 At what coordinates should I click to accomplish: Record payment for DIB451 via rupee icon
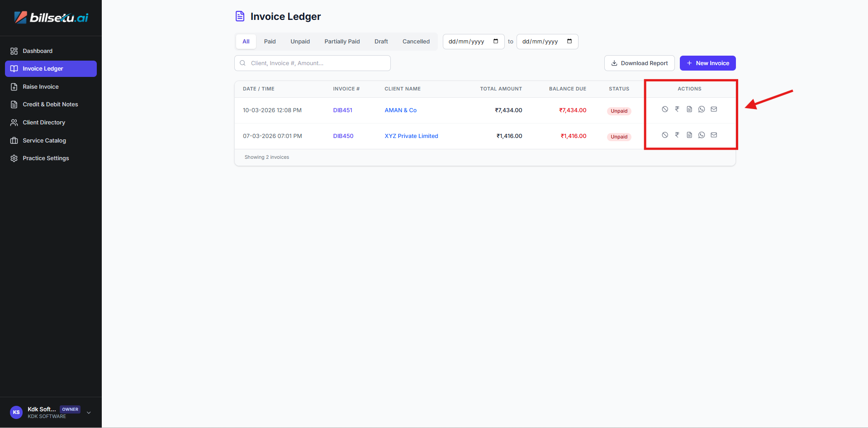click(677, 109)
